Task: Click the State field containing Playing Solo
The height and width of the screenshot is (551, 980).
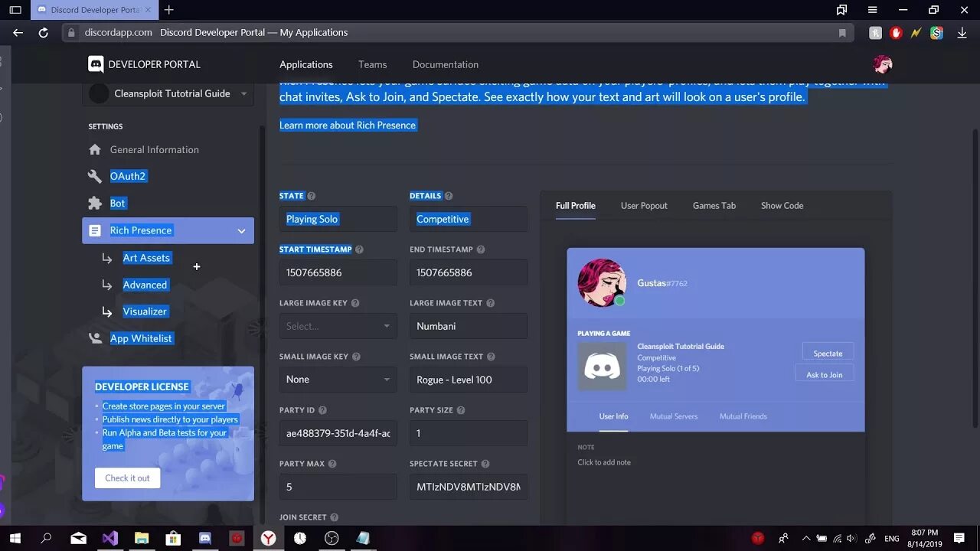Action: [338, 219]
